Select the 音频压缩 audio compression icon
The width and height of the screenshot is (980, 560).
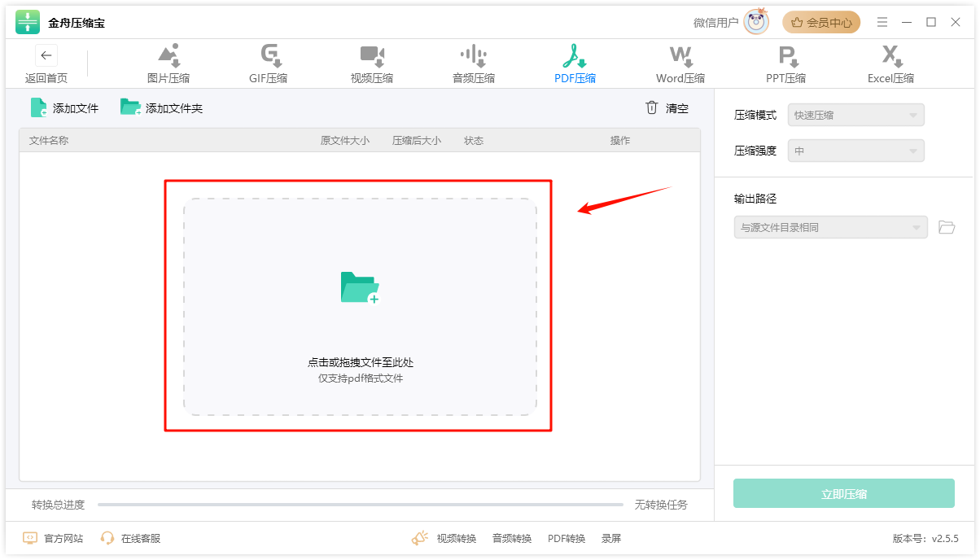pos(474,55)
